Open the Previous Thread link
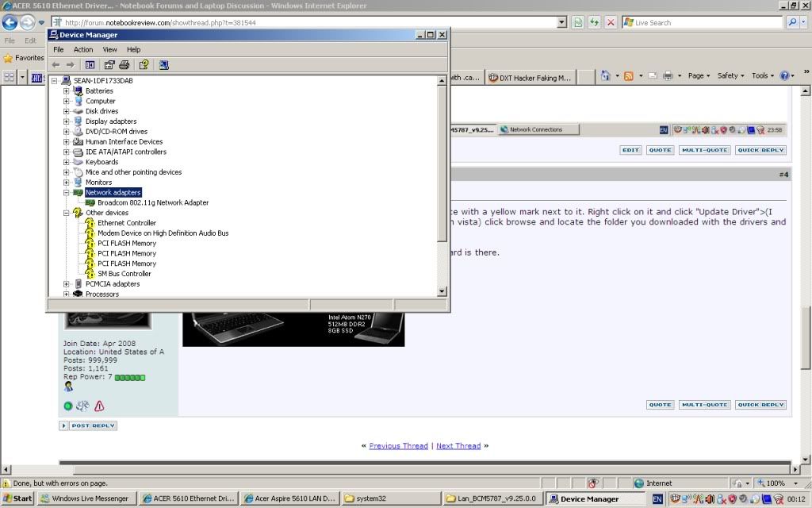 [x=398, y=446]
